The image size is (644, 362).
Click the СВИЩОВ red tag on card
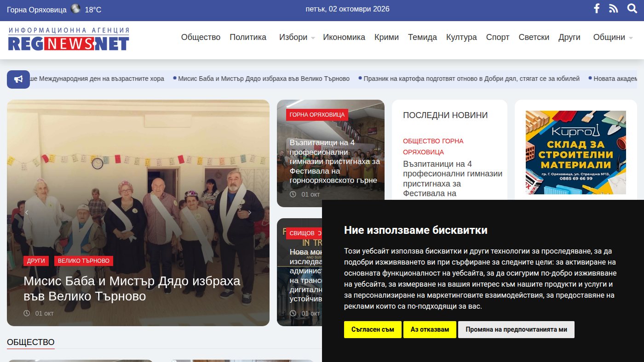(x=302, y=233)
